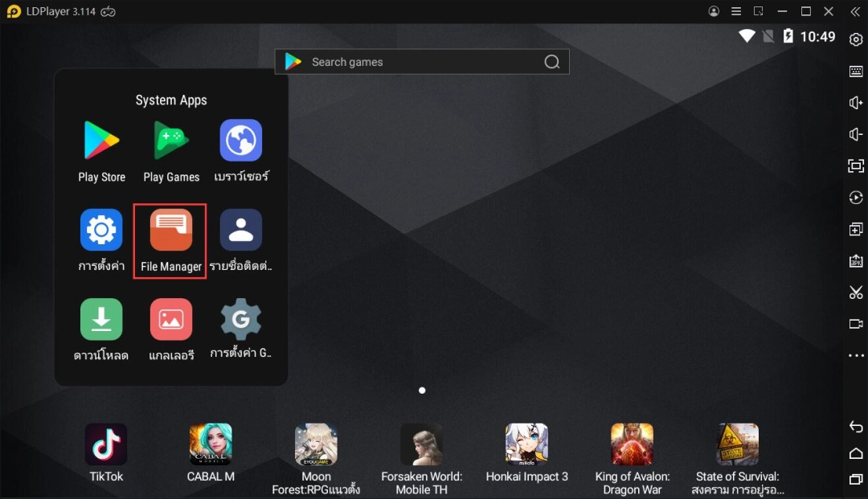The image size is (868, 499).
Task: Open the blue globe browser app
Action: point(241,141)
